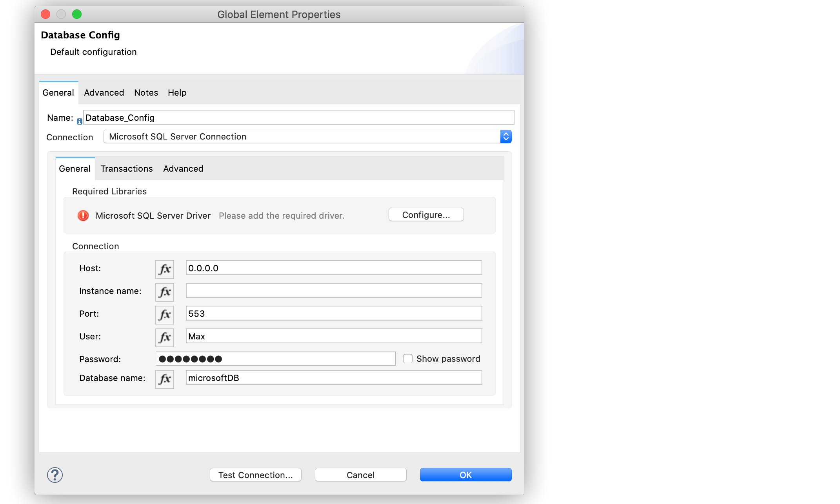
Task: Click the Test Connection button
Action: point(255,475)
